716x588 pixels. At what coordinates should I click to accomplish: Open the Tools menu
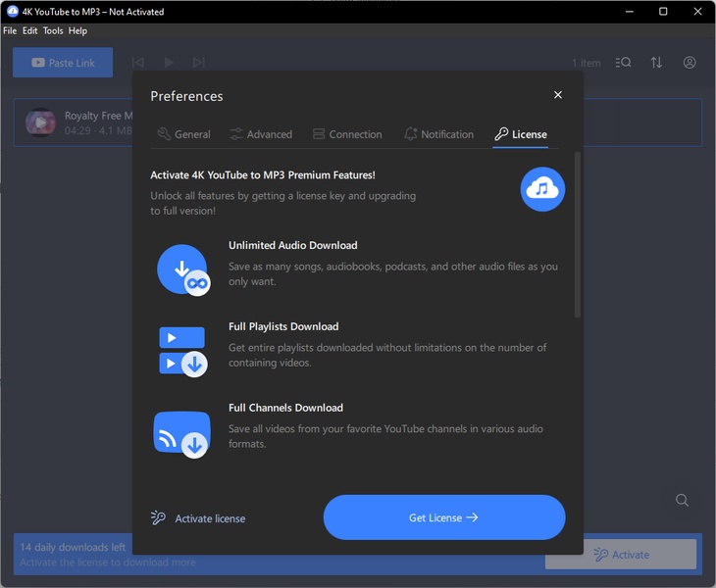(x=53, y=30)
